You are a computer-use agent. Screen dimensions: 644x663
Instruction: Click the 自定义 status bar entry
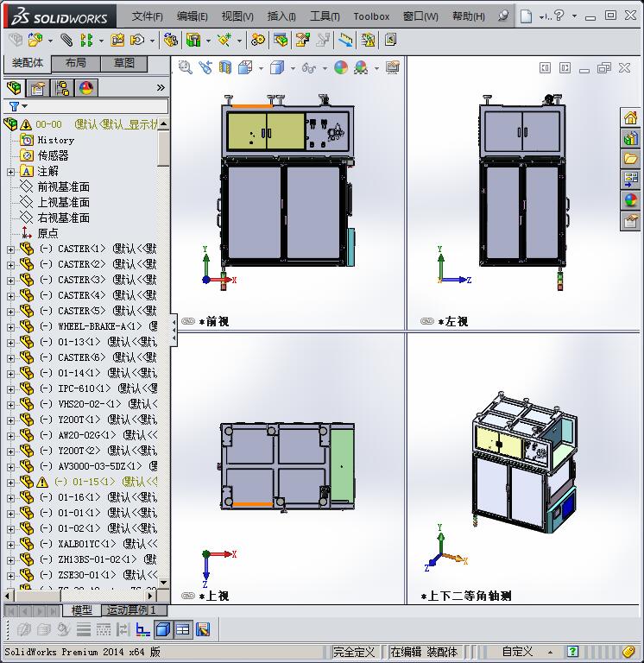(x=517, y=652)
